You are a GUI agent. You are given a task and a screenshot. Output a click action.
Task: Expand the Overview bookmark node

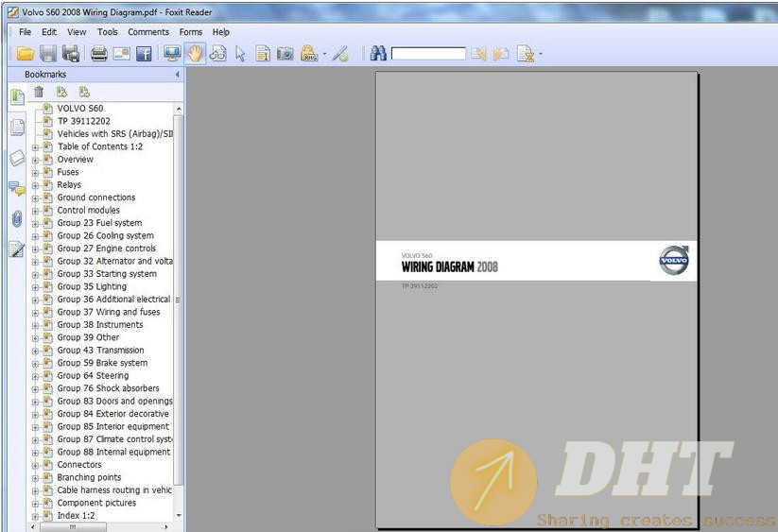[35, 160]
